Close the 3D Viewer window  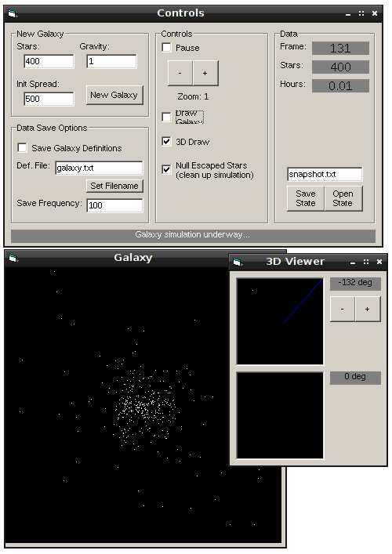pos(379,262)
